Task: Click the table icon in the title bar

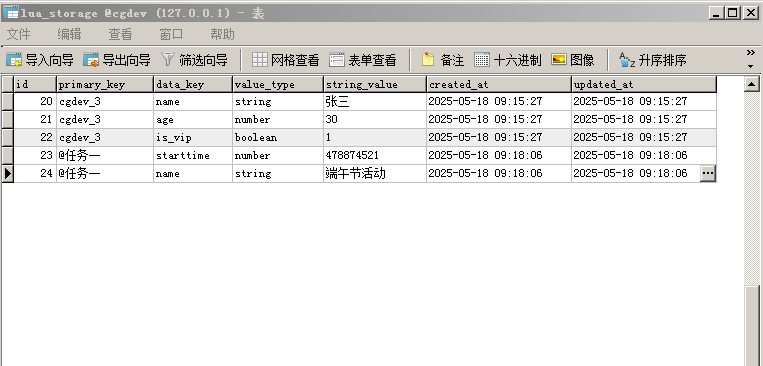Action: 10,13
